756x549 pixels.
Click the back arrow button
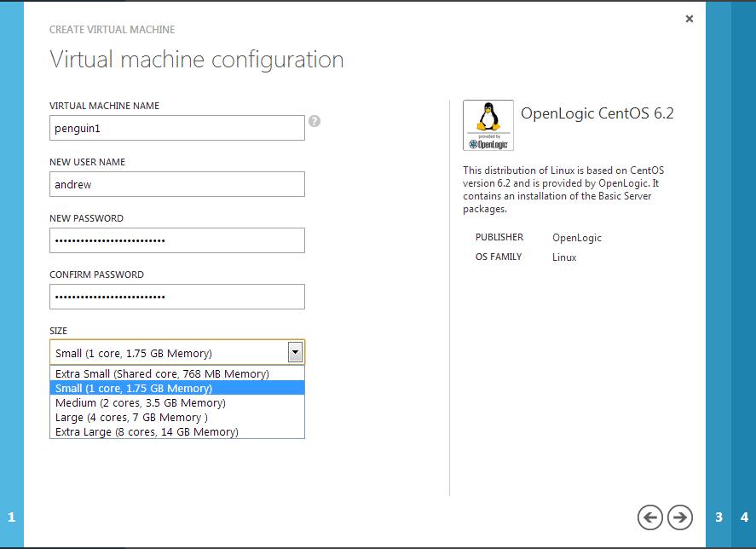click(x=649, y=517)
